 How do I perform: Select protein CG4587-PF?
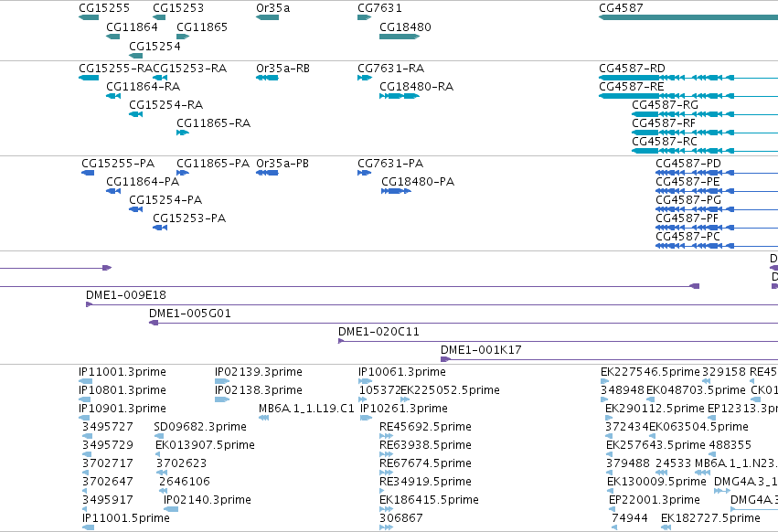[x=717, y=228]
